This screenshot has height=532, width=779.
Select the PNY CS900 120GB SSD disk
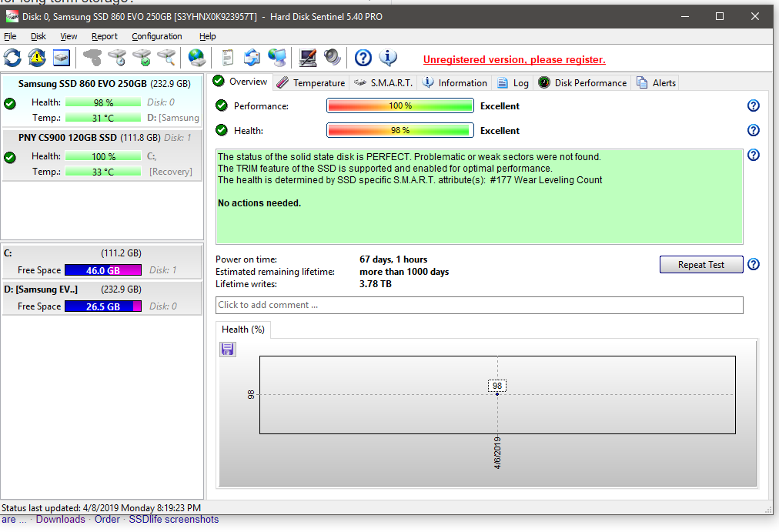102,155
